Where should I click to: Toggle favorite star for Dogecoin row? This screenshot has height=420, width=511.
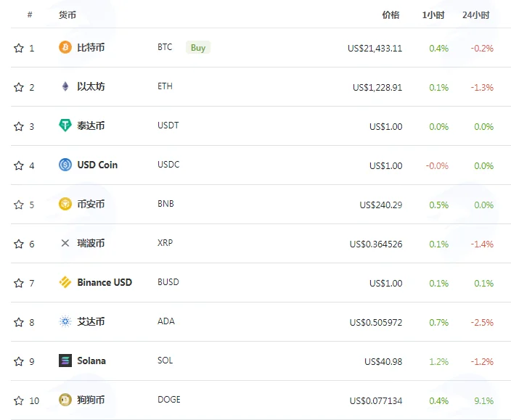pos(19,400)
